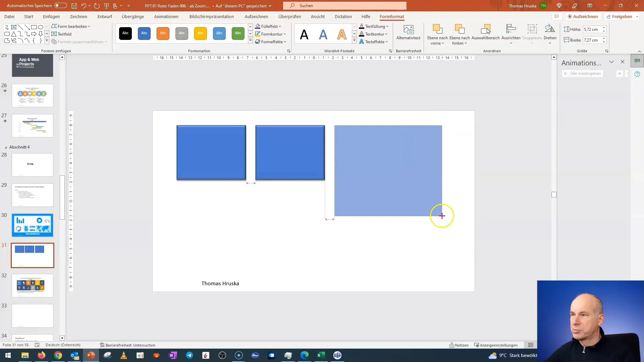Click the spell check icon in status bar
644x362 pixels.
37,345
